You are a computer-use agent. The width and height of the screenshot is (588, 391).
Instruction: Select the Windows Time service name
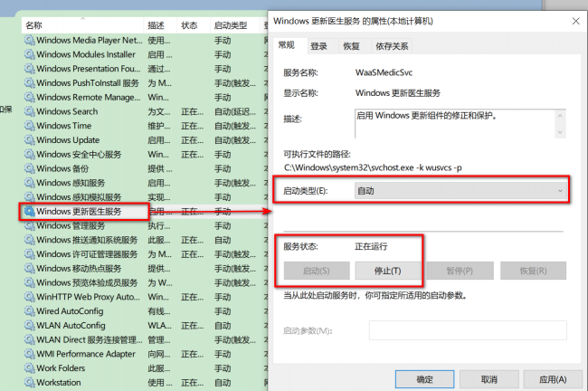[x=63, y=126]
